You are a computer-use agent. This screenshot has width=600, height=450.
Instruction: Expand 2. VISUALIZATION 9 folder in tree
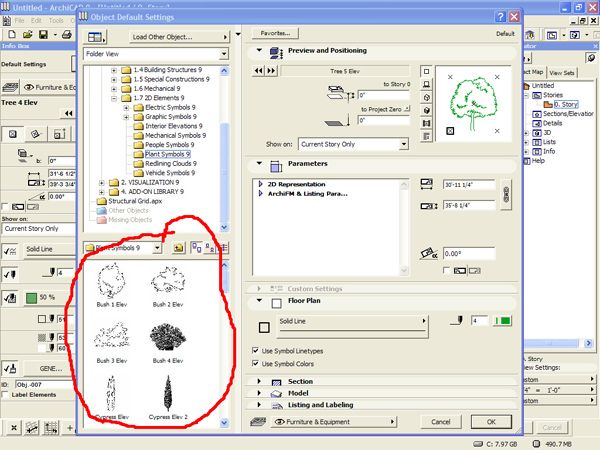[101, 183]
